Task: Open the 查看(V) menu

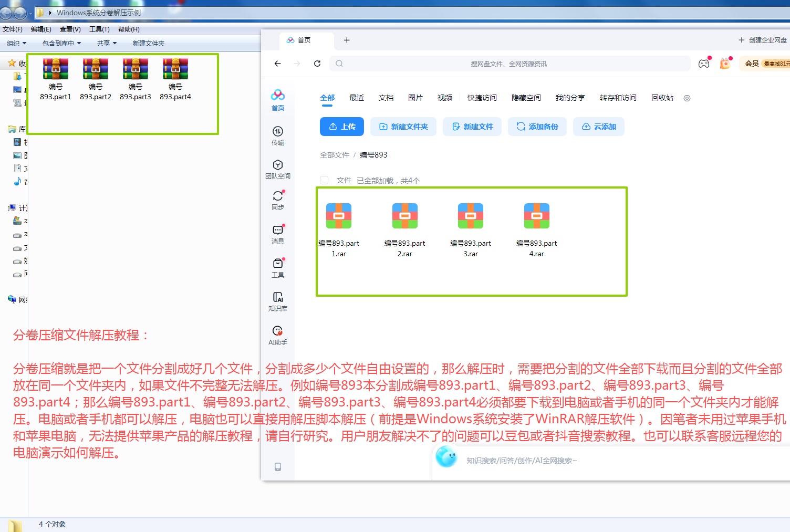Action: [70, 29]
